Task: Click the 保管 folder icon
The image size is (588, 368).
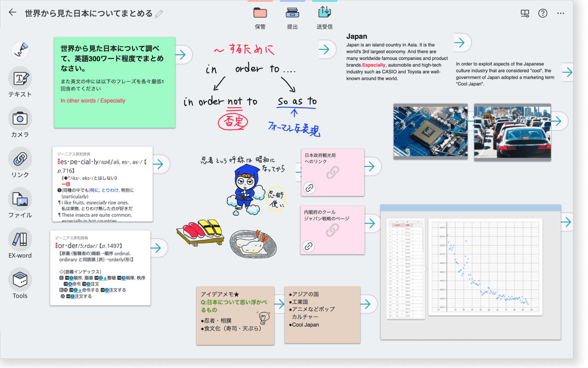Action: pos(260,13)
